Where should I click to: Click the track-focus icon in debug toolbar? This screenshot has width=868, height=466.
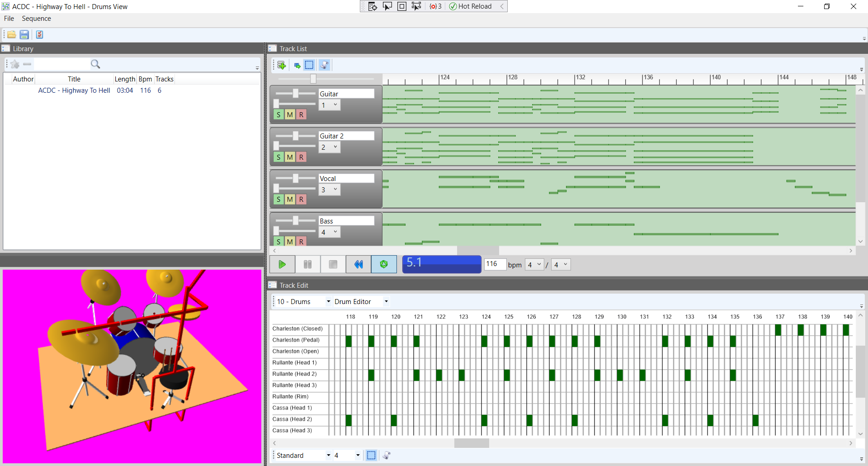click(416, 6)
